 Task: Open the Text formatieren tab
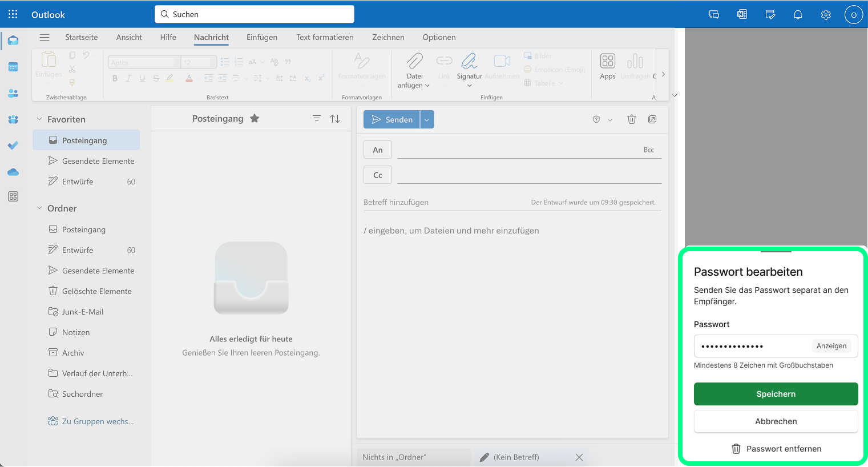[325, 37]
